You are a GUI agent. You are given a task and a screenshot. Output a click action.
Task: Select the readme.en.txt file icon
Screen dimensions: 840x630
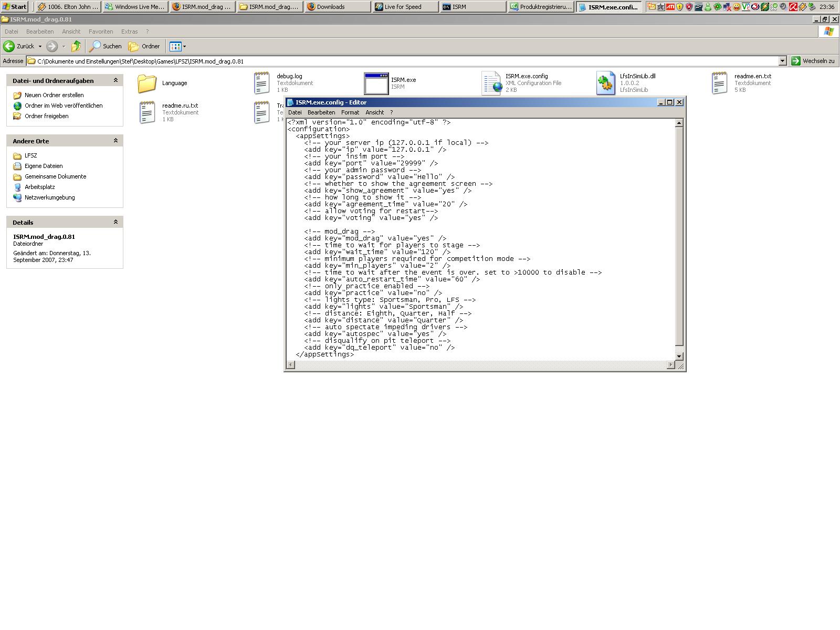tap(719, 83)
